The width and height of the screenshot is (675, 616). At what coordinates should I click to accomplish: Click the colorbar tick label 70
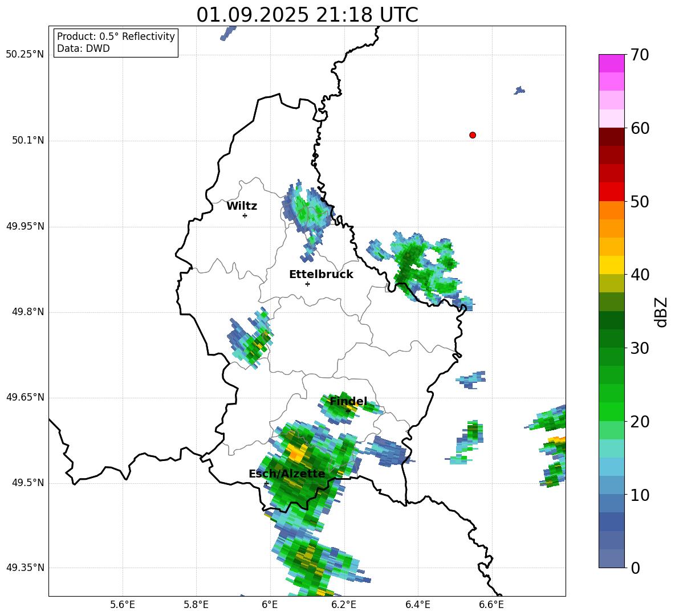pyautogui.click(x=640, y=55)
